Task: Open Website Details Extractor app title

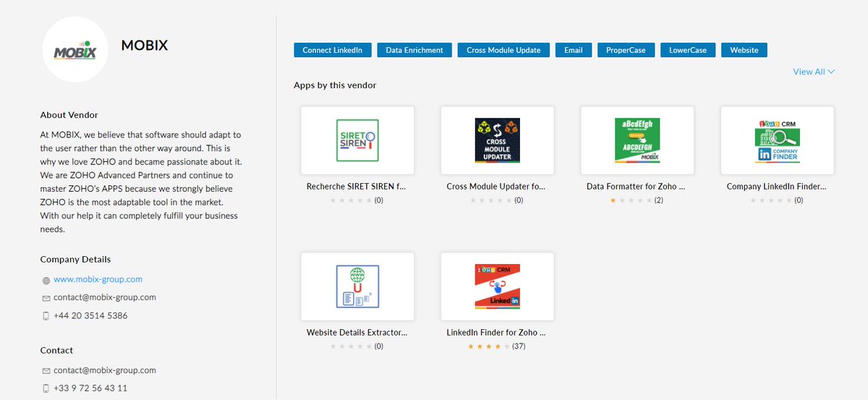Action: tap(357, 333)
